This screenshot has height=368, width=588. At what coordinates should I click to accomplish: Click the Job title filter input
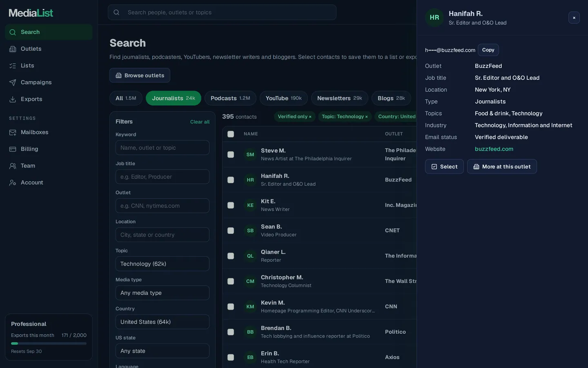point(163,177)
